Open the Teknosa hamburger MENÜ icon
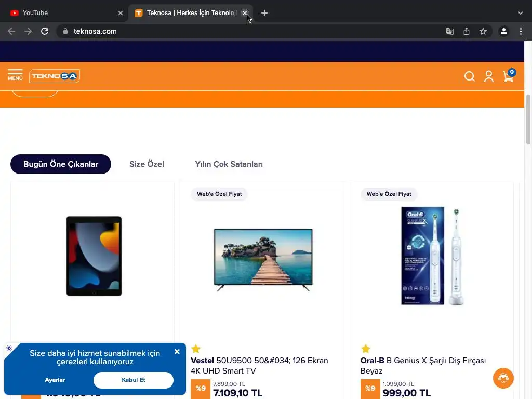532x399 pixels. tap(15, 75)
